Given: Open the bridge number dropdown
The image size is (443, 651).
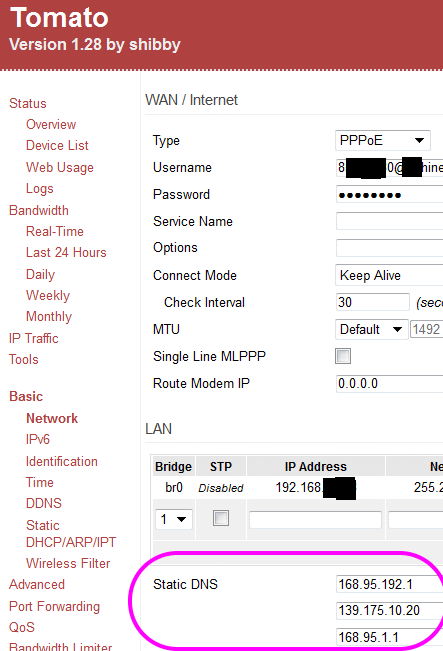Looking at the screenshot, I should point(174,519).
